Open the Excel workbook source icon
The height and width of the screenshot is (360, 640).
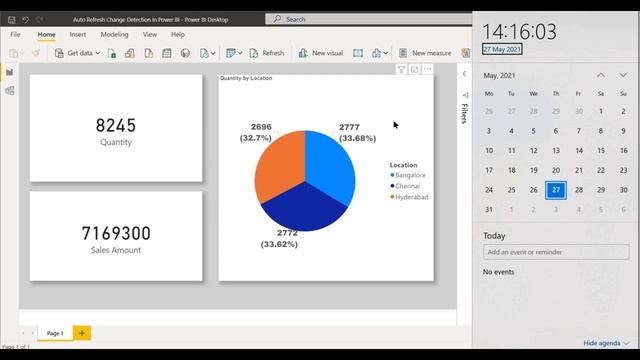[x=112, y=53]
